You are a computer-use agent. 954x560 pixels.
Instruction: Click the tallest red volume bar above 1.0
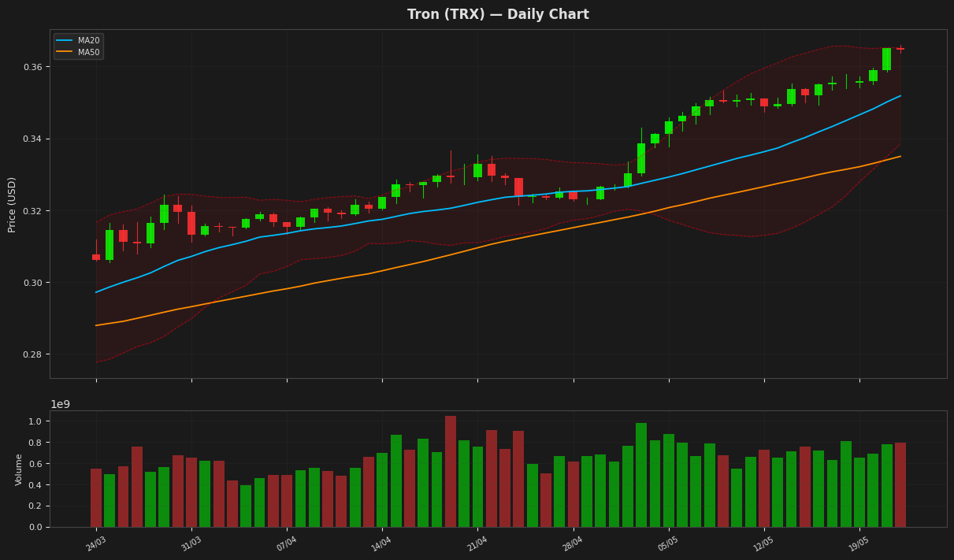click(x=451, y=472)
